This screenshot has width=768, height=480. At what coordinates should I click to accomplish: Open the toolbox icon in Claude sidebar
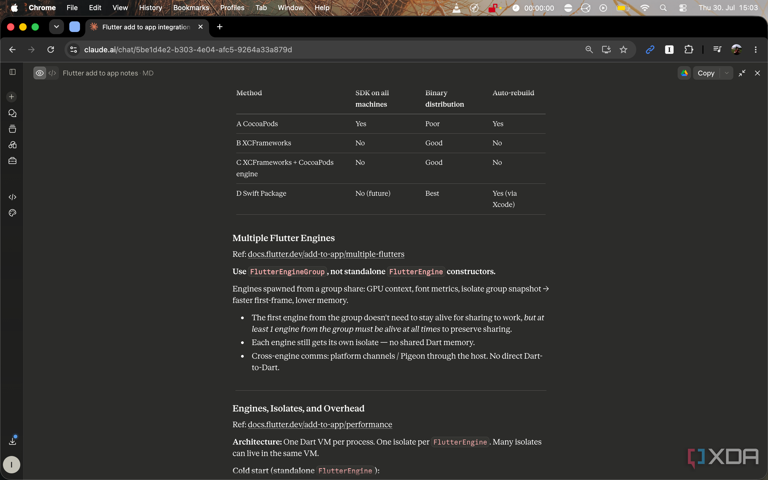click(12, 161)
